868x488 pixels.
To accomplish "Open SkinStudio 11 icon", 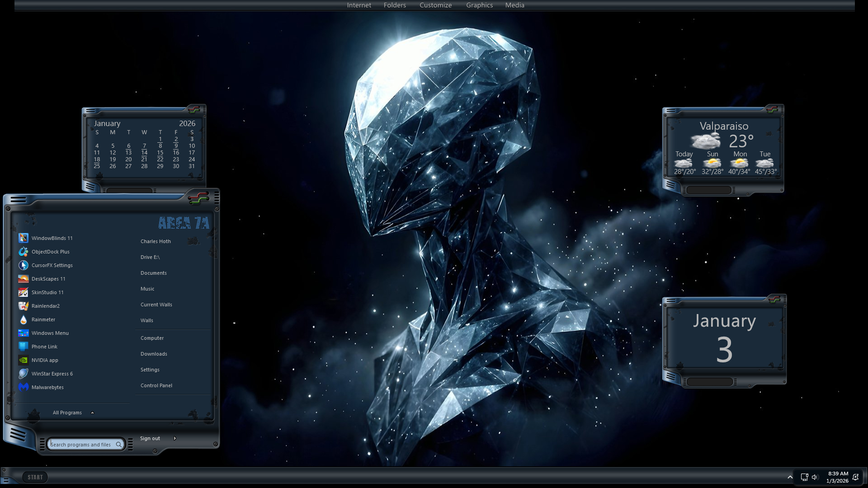I will coord(24,292).
